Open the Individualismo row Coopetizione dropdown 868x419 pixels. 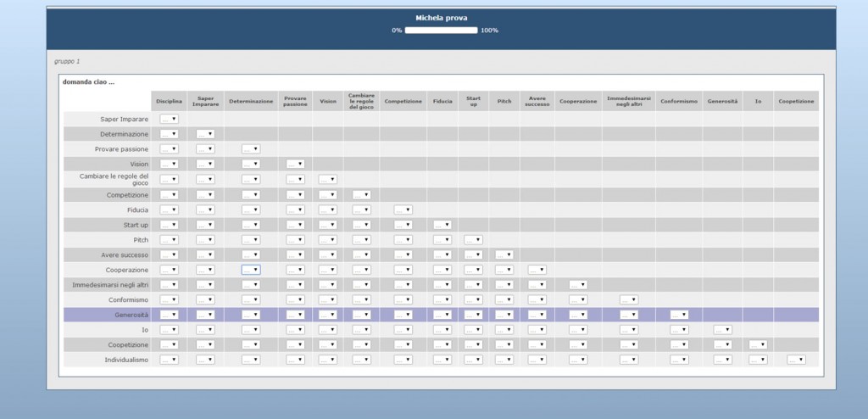pyautogui.click(x=795, y=360)
